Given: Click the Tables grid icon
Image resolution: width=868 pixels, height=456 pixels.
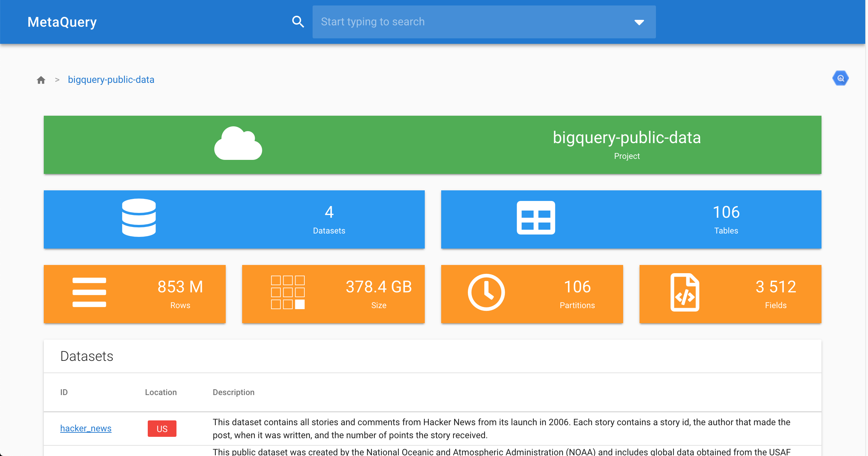Looking at the screenshot, I should coord(536,218).
